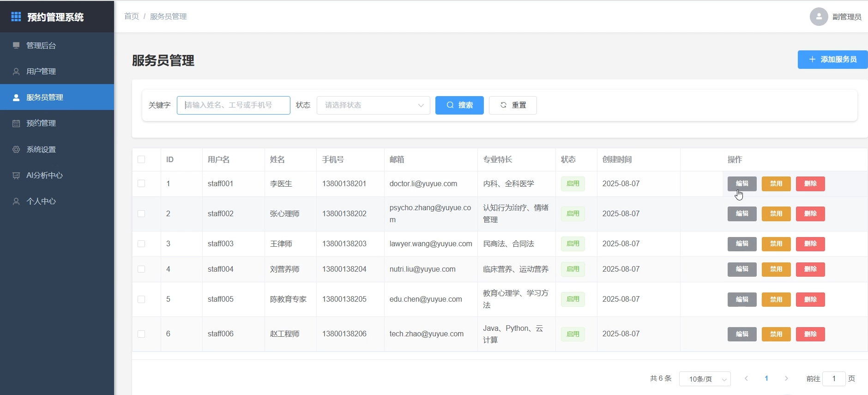Screen dimensions: 868x395
Task: Go to next page arrow in pagination
Action: [786, 378]
